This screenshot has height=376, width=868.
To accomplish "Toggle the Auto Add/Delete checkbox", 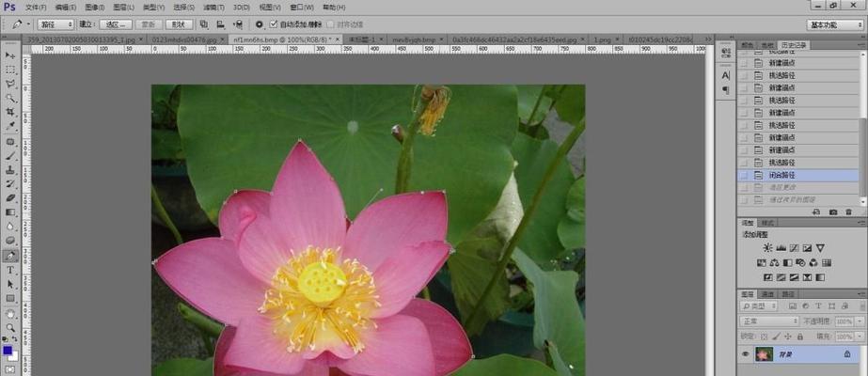I will coord(274,23).
